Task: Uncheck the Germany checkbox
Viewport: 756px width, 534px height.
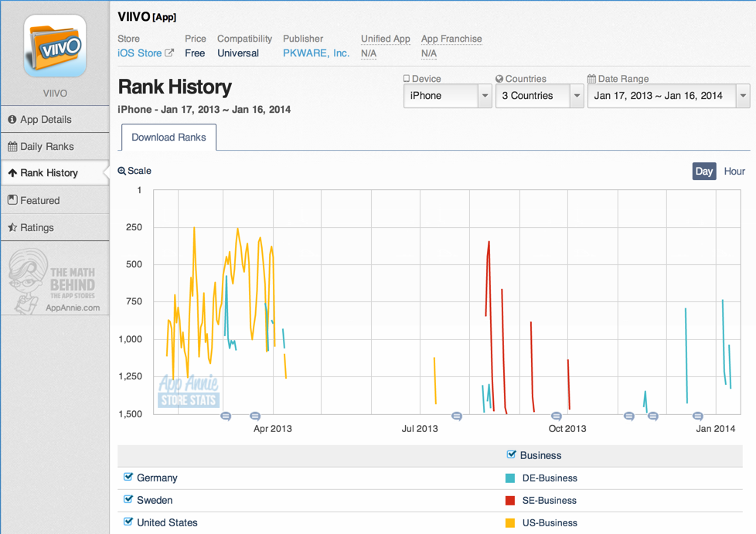Action: click(x=128, y=478)
